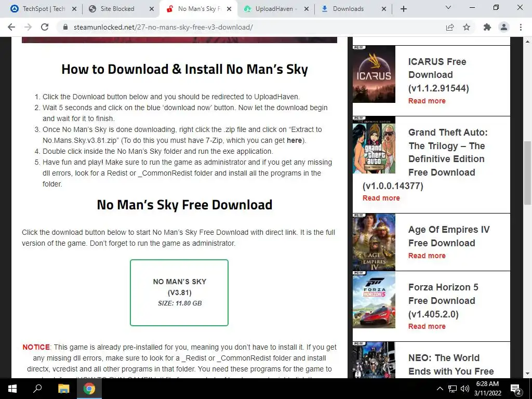
Task: Open Forza Horizon 5 title link
Action: (x=443, y=301)
